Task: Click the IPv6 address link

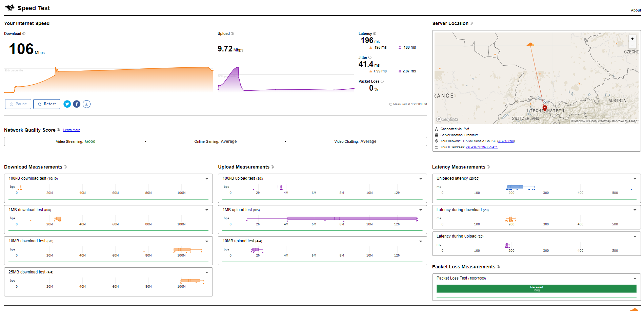Action: coord(481,147)
